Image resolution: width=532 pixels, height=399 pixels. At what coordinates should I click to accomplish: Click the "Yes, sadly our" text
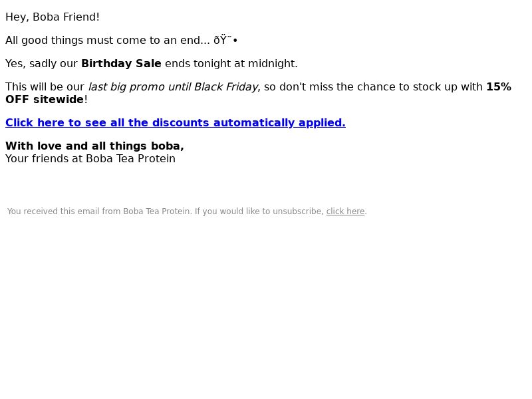pos(41,64)
